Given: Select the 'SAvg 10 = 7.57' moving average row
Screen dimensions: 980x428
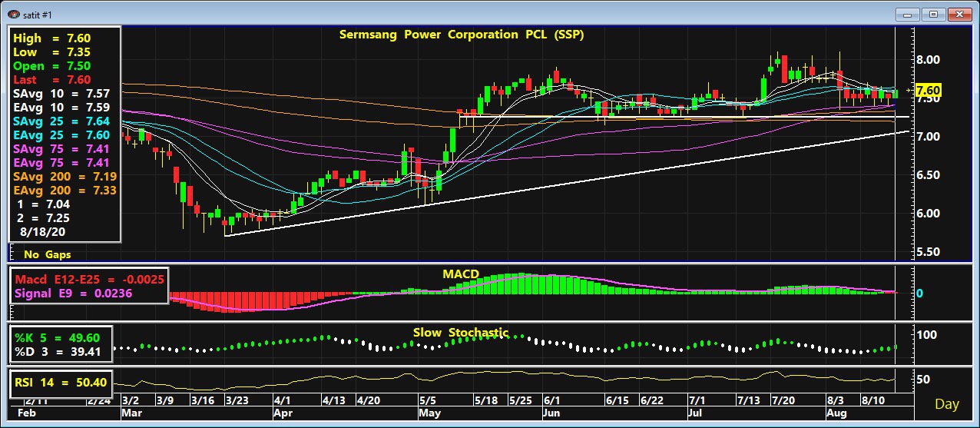Looking at the screenshot, I should 61,94.
